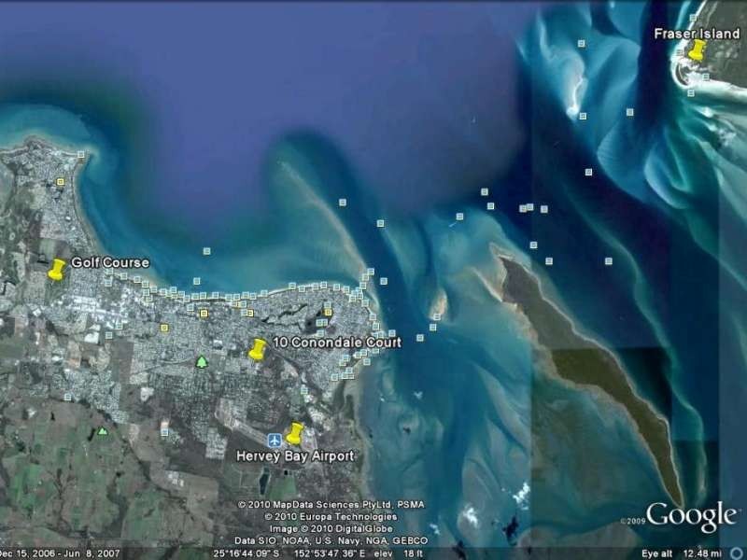747x560 pixels.
Task: Click the Data SIO, NOAA, U.S. Navy credit line
Action: [x=331, y=540]
